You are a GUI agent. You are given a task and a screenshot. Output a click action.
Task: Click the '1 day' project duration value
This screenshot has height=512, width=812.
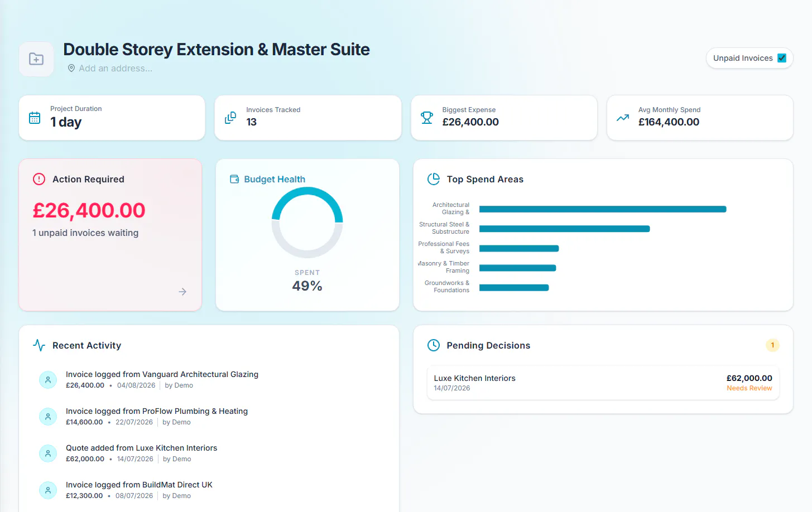point(66,122)
